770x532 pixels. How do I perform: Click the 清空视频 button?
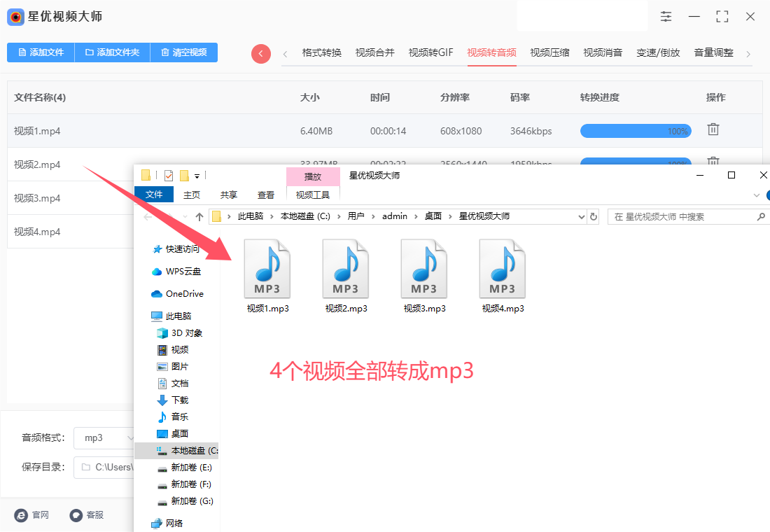click(183, 52)
